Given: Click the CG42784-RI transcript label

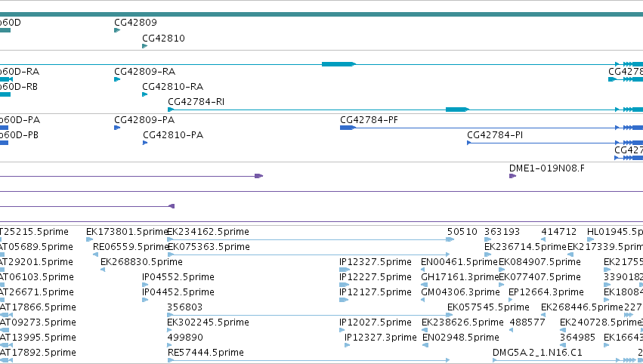Looking at the screenshot, I should click(196, 102).
